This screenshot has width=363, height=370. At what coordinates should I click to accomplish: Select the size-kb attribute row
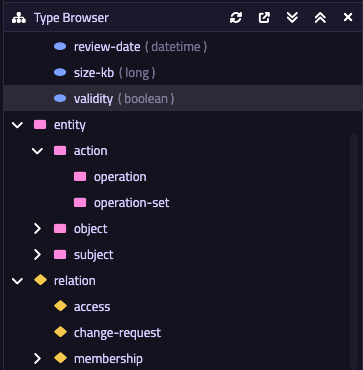183,73
